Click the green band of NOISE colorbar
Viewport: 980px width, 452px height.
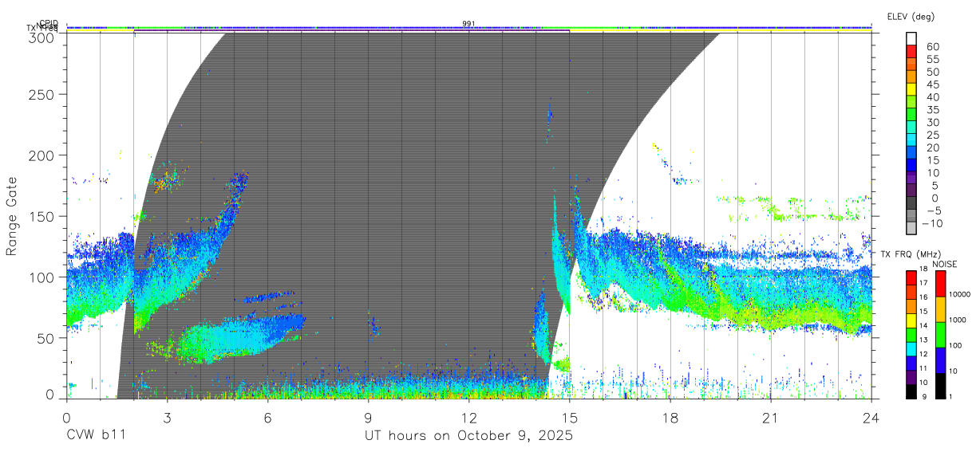tap(940, 335)
